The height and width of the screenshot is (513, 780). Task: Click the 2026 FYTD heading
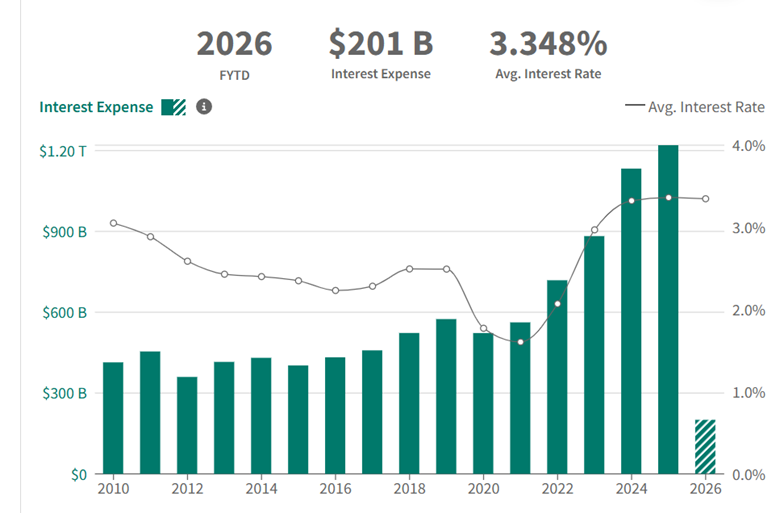pos(234,44)
